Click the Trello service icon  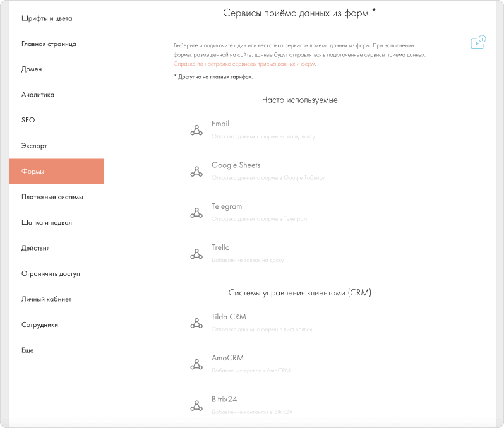[196, 254]
